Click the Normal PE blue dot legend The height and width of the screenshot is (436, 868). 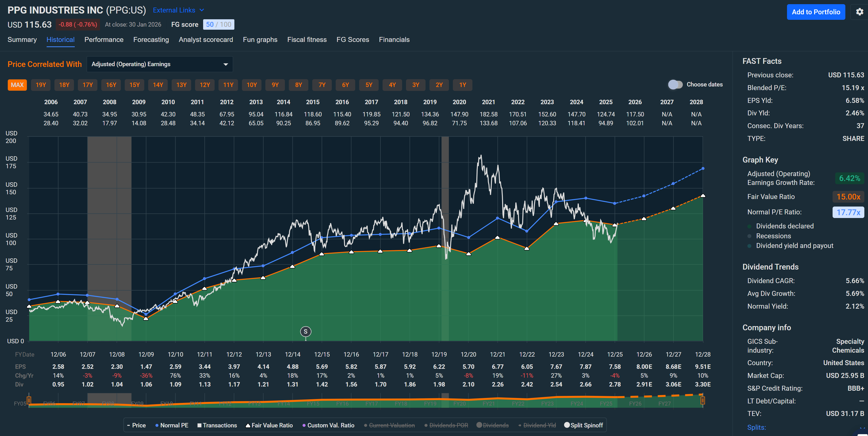157,425
